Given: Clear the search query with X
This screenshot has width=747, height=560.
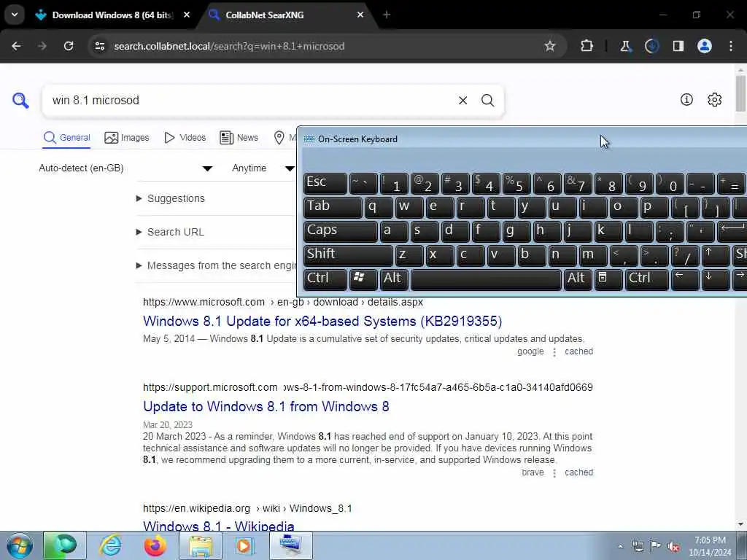Looking at the screenshot, I should 462,101.
